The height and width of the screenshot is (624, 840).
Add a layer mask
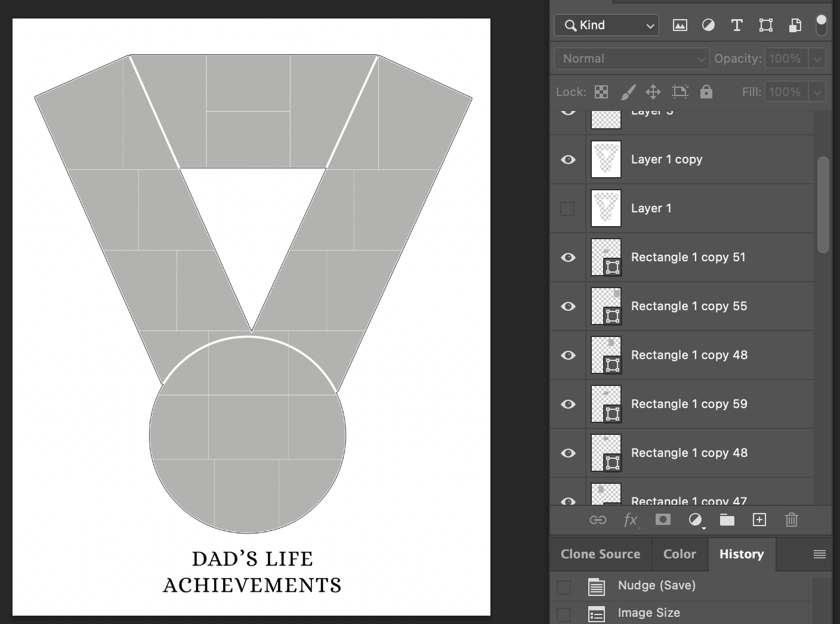point(662,520)
